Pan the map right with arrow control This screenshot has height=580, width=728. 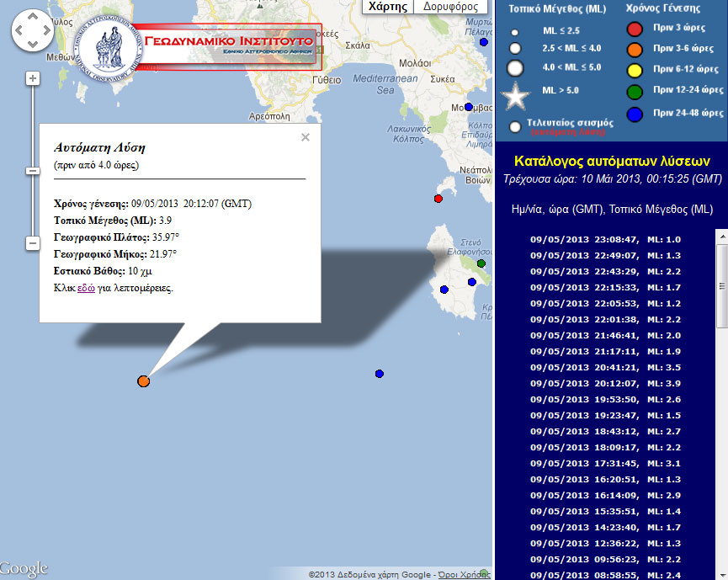47,31
